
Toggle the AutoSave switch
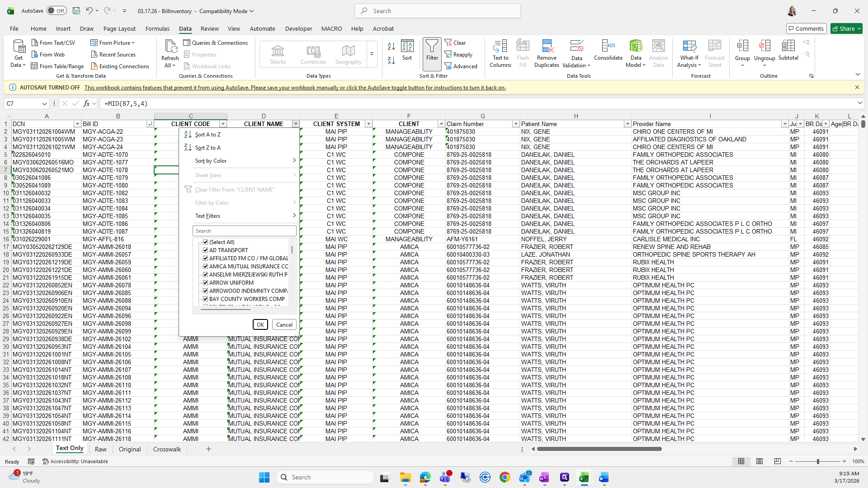point(57,11)
